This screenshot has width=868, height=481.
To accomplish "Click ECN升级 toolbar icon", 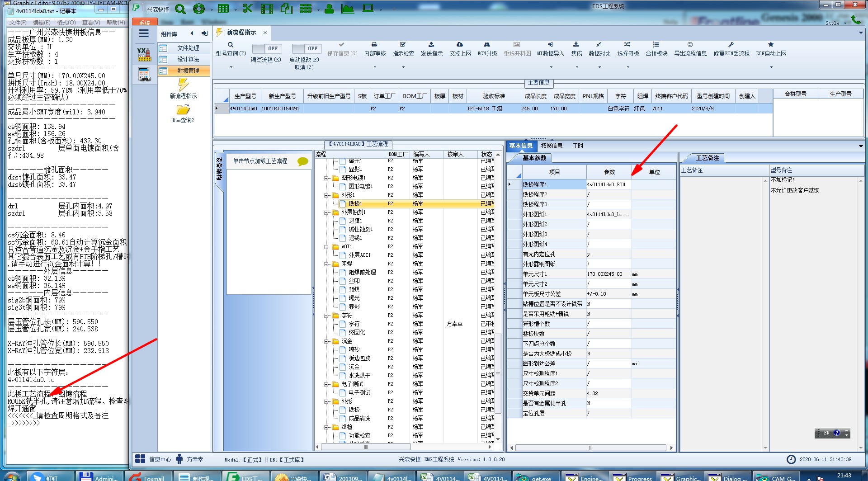I will pos(487,45).
